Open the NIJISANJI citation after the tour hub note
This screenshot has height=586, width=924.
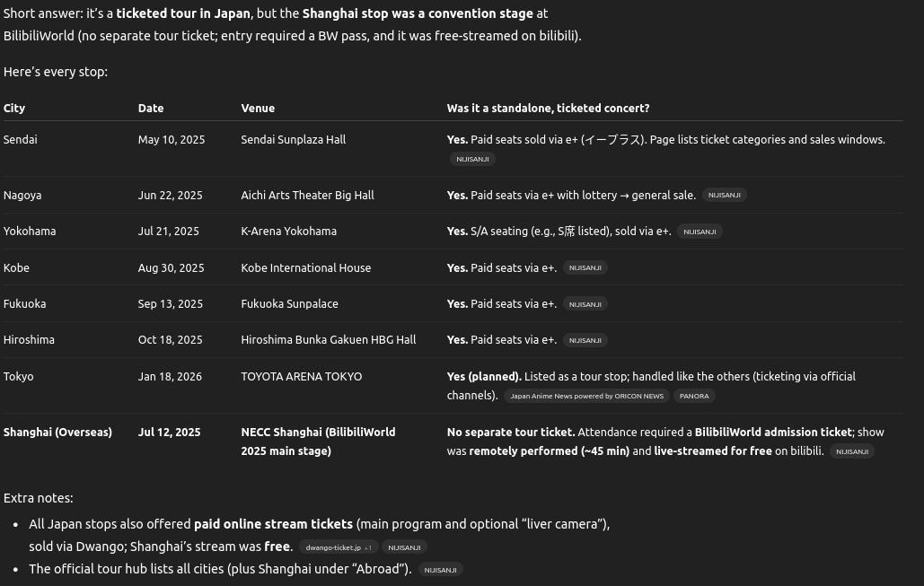pyautogui.click(x=440, y=570)
